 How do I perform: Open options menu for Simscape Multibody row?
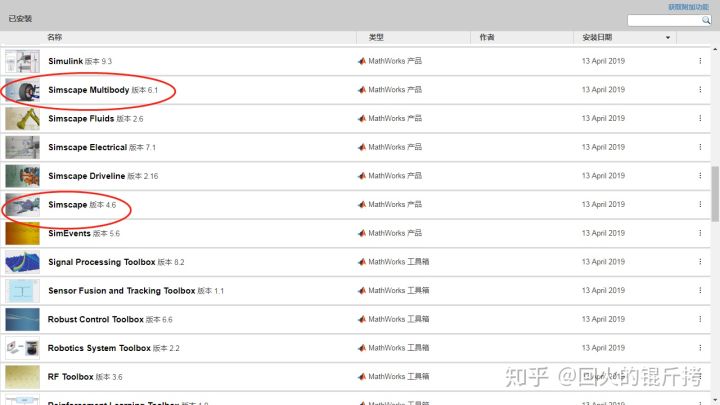tap(700, 90)
